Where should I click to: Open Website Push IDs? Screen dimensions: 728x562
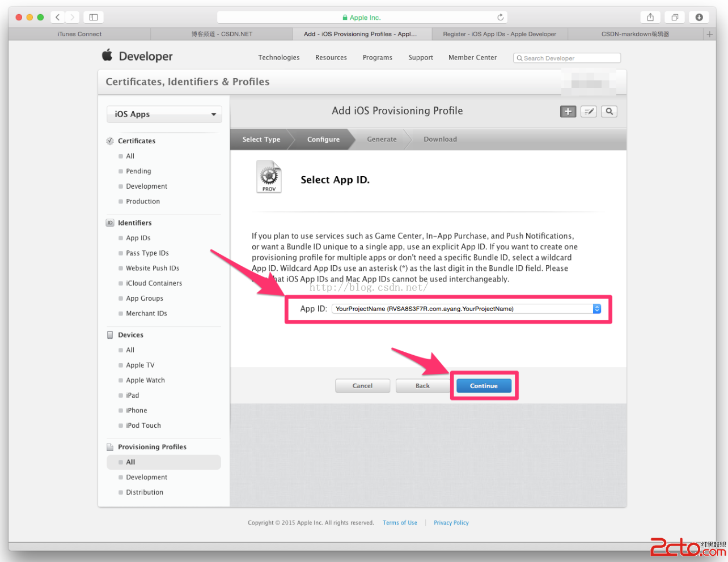(x=152, y=268)
